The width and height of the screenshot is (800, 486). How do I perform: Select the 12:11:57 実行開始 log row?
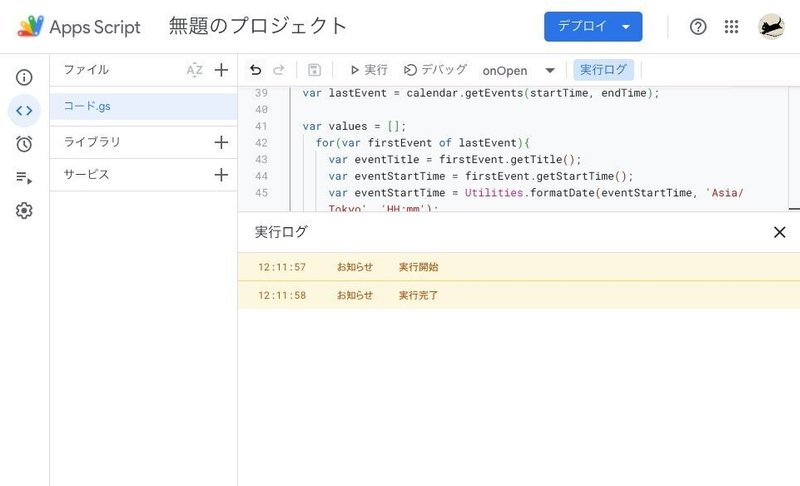click(518, 267)
